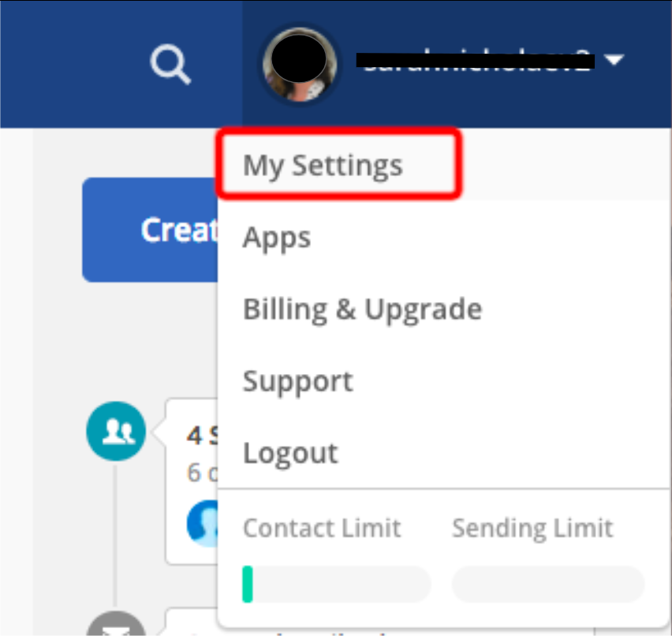Click the teal subscribers people icon

point(116,431)
